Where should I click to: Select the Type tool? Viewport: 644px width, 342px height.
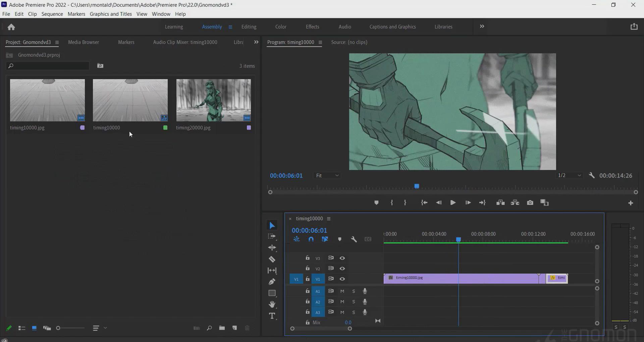[x=272, y=316]
